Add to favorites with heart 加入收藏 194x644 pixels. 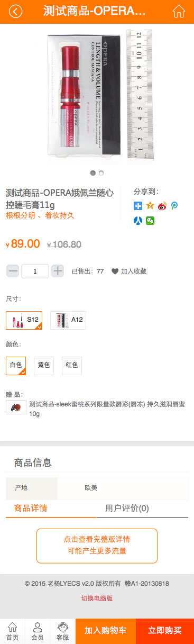128,271
